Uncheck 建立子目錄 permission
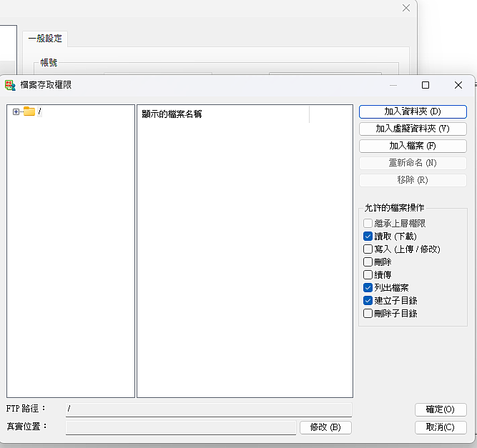This screenshot has width=477, height=448. pyautogui.click(x=368, y=301)
